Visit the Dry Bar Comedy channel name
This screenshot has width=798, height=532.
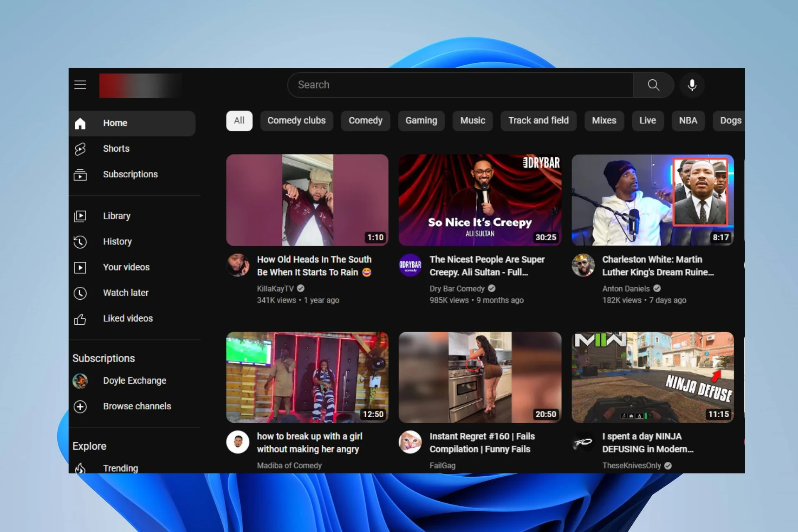tap(457, 288)
